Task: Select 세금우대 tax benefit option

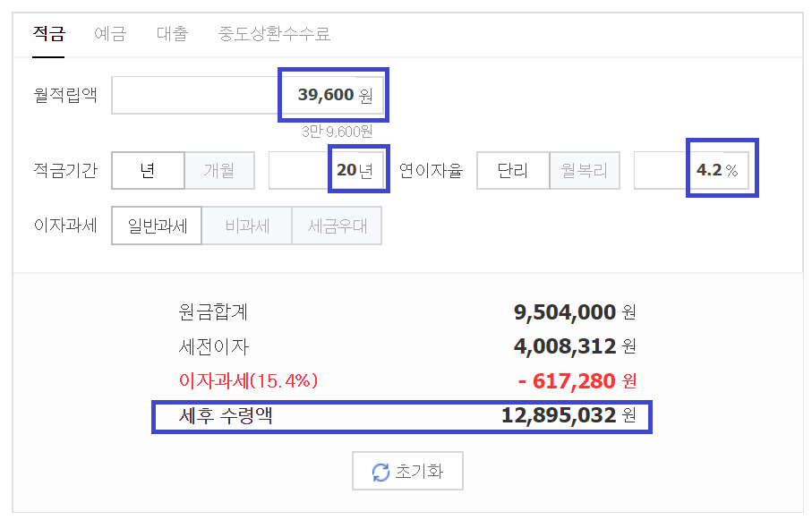Action: 338,226
